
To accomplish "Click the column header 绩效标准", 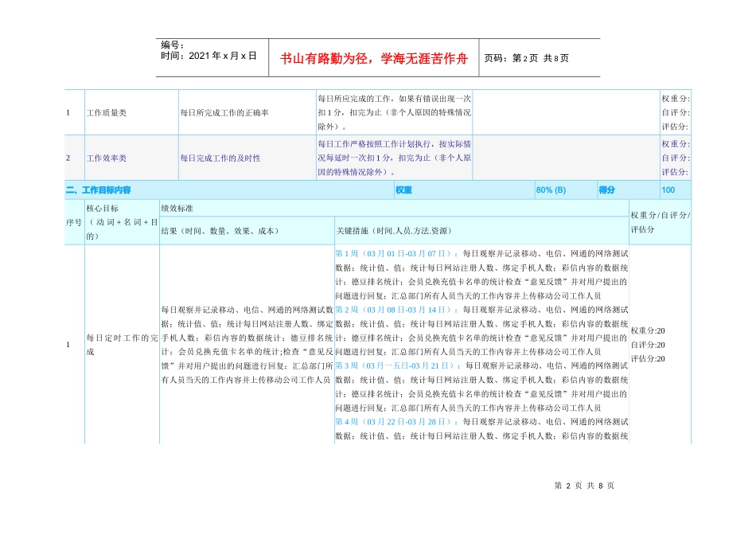I will tap(177, 209).
